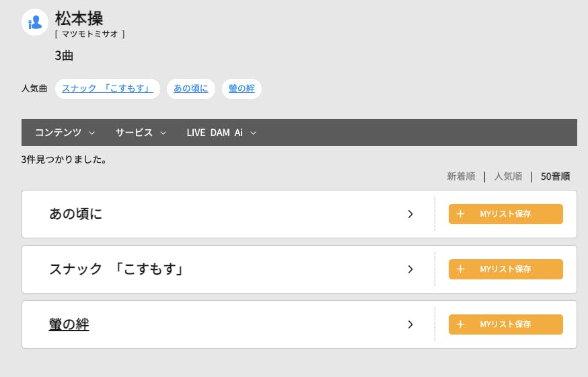The image size is (588, 377).
Task: Open the スナック「こすもす」 song title in list
Action: (116, 269)
